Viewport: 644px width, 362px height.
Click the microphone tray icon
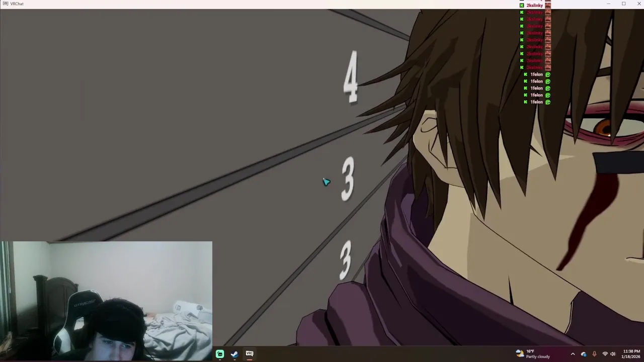(594, 354)
